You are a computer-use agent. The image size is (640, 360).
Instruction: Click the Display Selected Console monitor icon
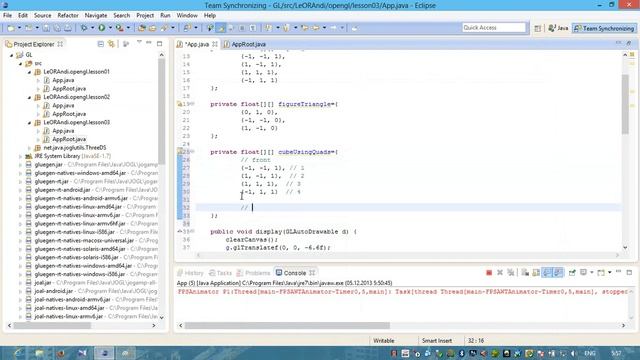click(x=583, y=272)
